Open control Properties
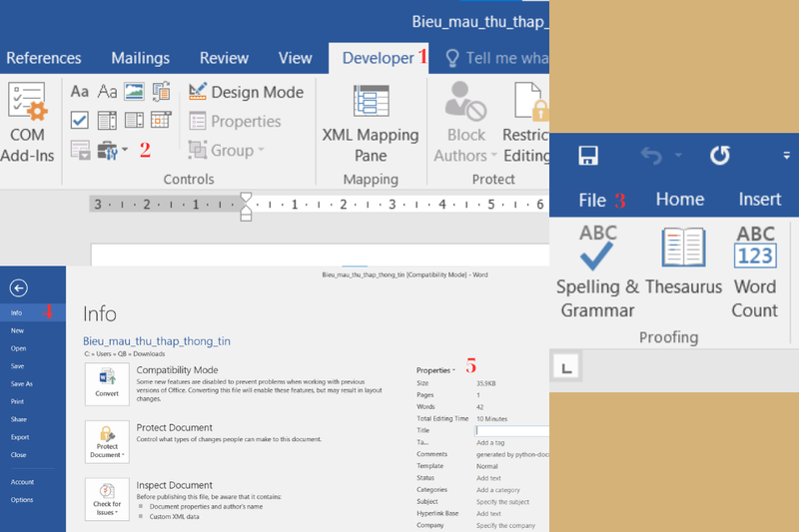Screen dimensions: 799x532 [x=235, y=121]
